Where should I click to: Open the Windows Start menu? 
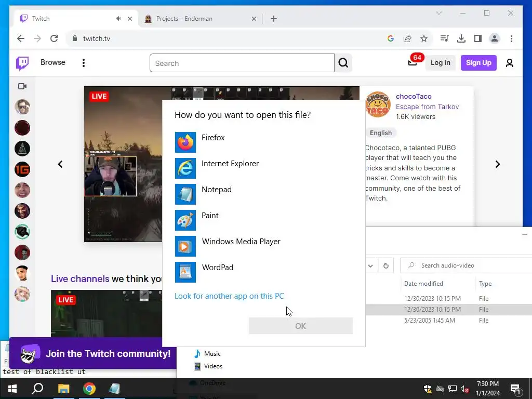pyautogui.click(x=12, y=389)
